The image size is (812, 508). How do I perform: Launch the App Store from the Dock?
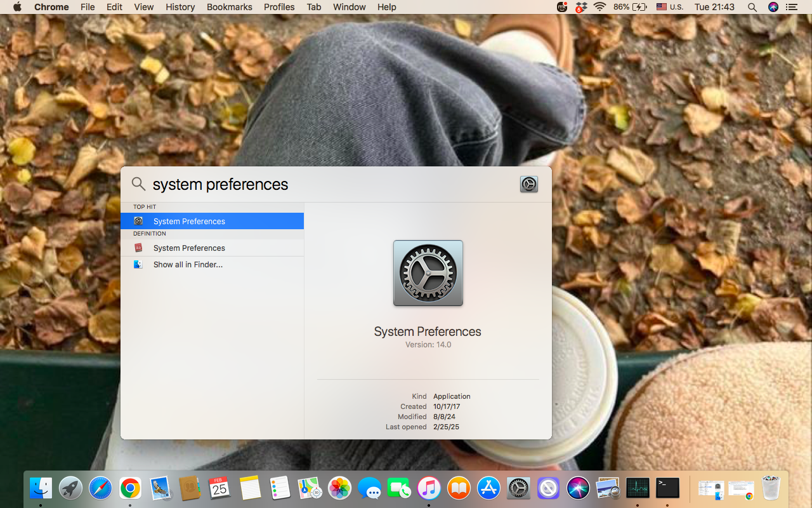pyautogui.click(x=488, y=488)
